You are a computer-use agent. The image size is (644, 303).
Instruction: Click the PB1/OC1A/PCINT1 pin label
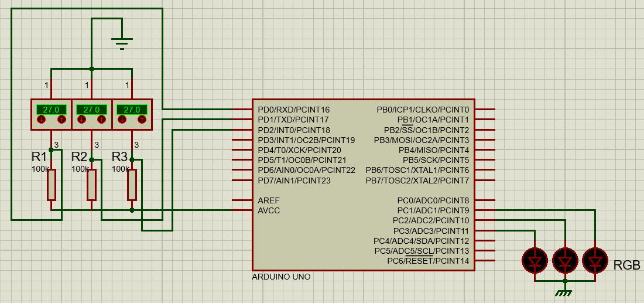click(x=433, y=120)
